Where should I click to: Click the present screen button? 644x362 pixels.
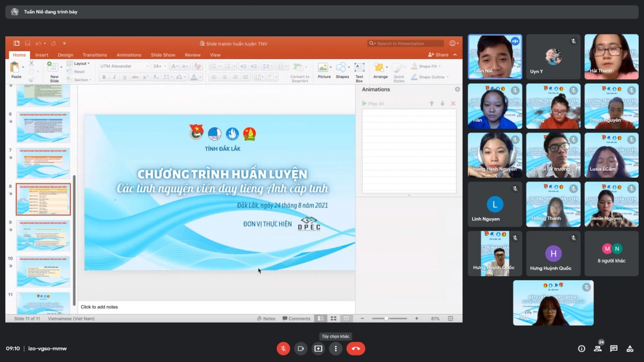(x=318, y=348)
